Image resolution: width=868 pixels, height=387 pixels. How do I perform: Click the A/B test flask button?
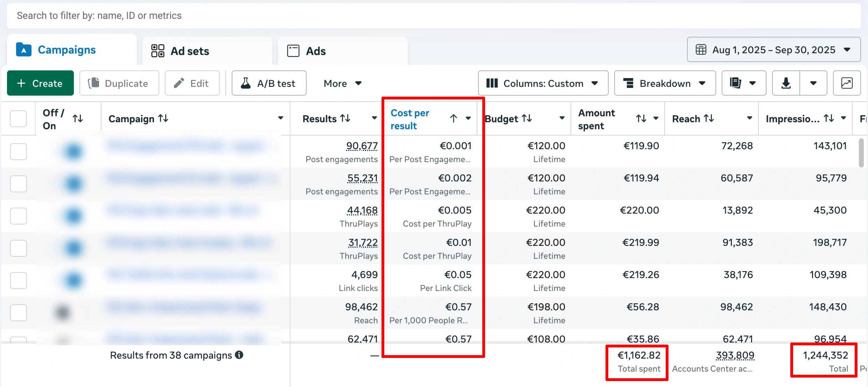point(269,83)
